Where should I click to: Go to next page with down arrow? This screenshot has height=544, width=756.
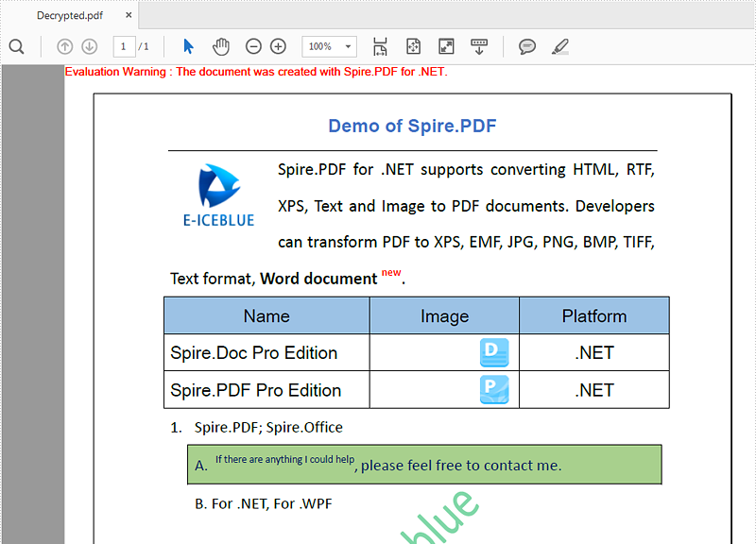point(89,45)
